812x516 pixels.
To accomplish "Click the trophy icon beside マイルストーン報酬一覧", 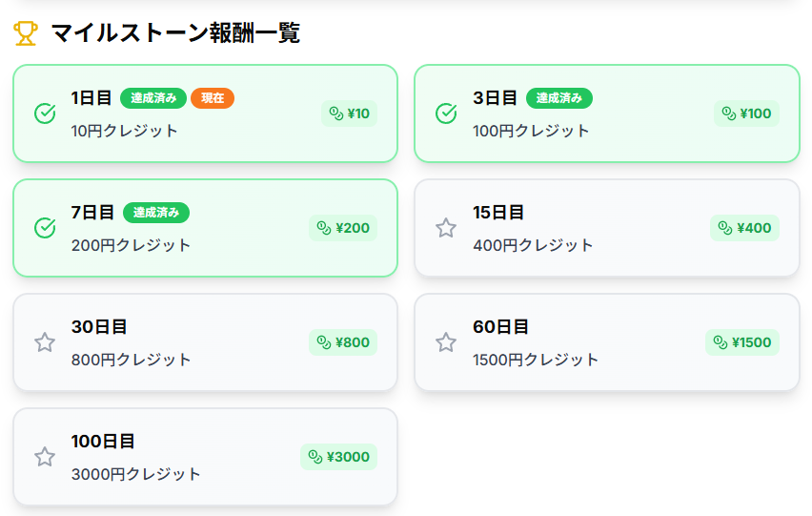I will [x=26, y=34].
